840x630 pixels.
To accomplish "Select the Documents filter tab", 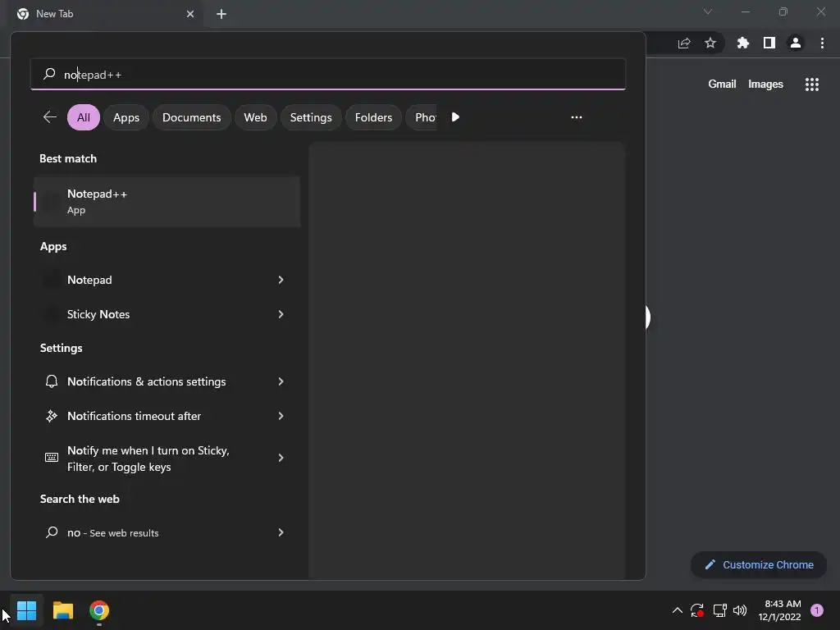I will pyautogui.click(x=191, y=117).
